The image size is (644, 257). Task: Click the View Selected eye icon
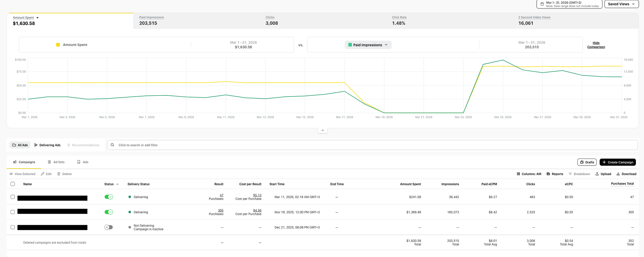11,174
